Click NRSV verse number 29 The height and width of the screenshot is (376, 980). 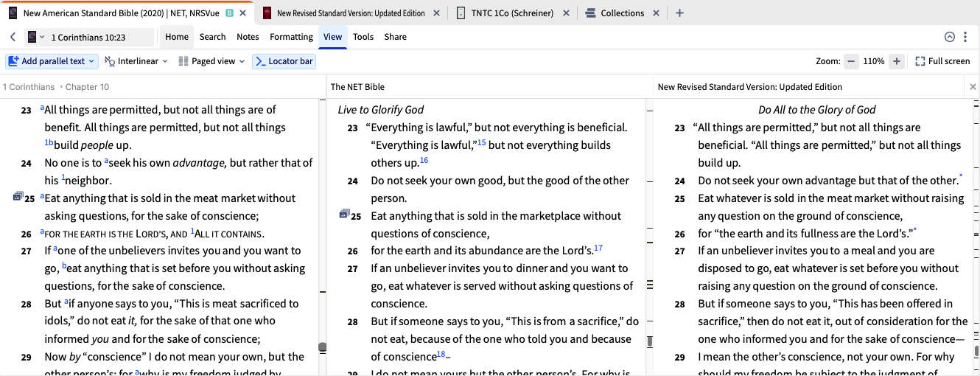(x=680, y=357)
